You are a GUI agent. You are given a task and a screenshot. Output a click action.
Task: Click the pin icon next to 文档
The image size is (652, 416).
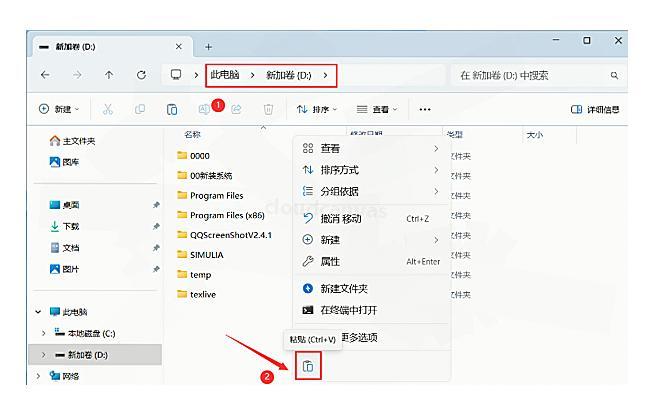[x=156, y=248]
